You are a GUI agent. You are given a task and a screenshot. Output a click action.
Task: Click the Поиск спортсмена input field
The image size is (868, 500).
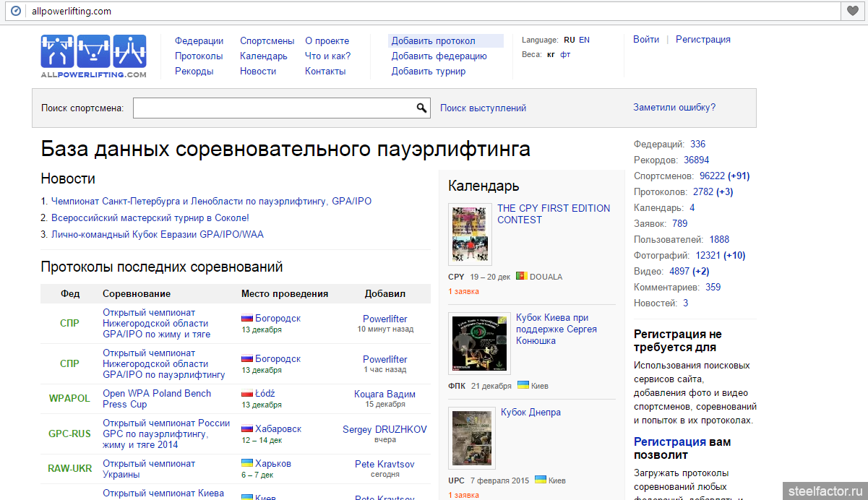click(273, 108)
